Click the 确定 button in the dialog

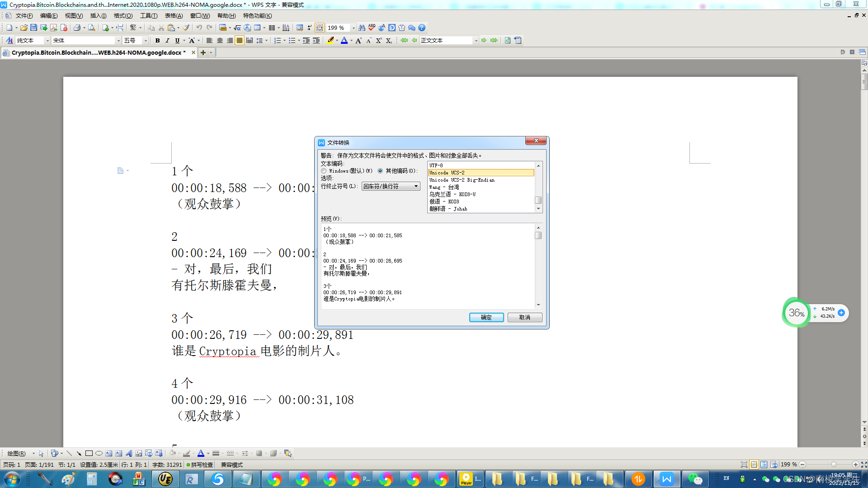point(486,317)
